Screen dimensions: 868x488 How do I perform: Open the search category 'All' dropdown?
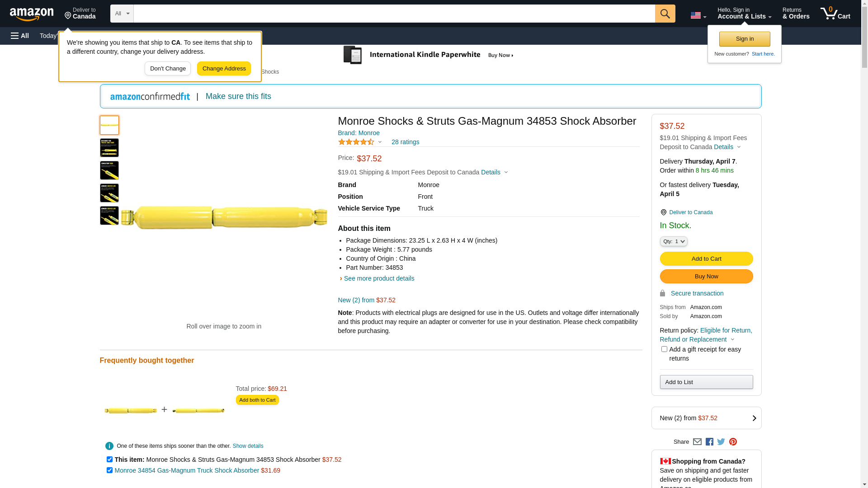click(x=122, y=14)
